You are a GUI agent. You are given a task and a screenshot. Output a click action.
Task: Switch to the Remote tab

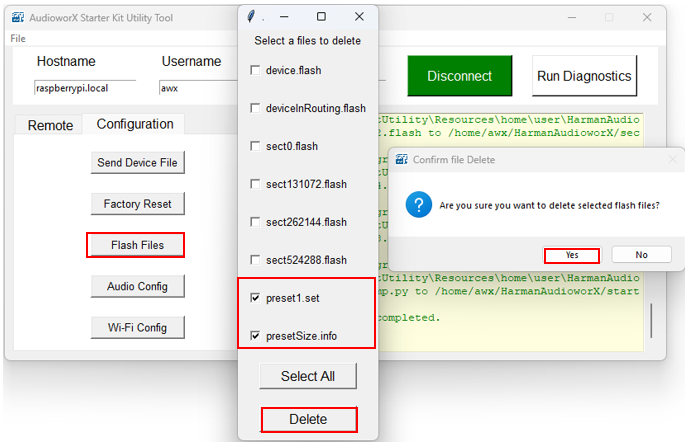pyautogui.click(x=50, y=126)
